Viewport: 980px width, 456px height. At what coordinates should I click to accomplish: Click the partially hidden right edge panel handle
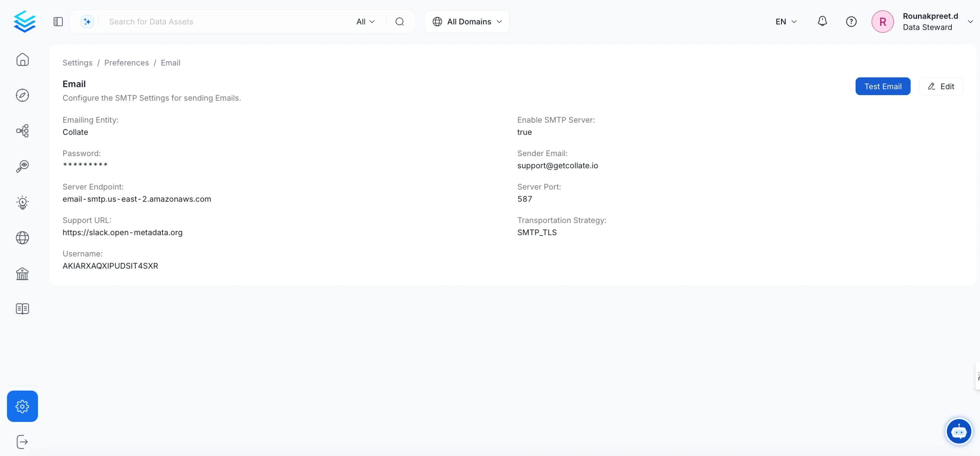977,376
